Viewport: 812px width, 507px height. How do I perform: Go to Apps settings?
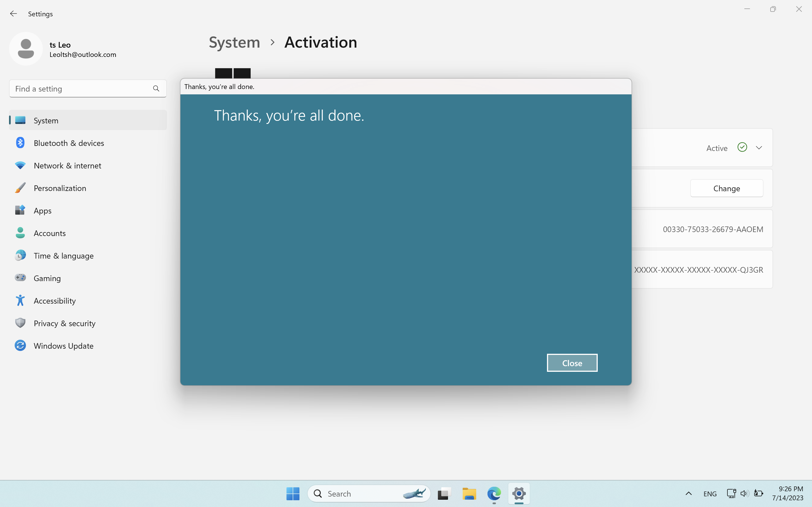click(42, 211)
